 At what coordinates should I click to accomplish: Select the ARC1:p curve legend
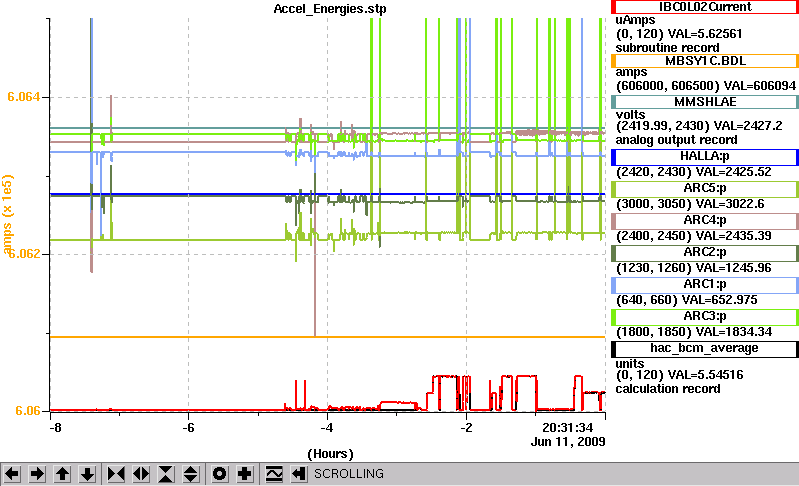[705, 285]
